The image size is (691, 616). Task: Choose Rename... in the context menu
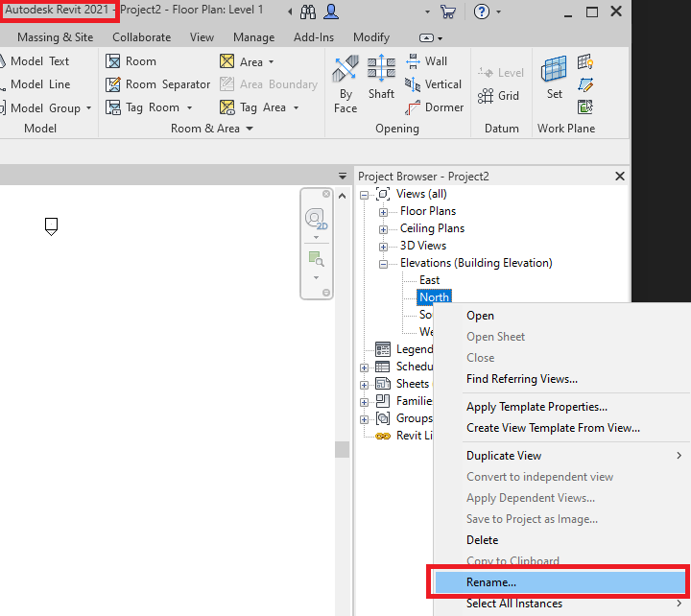click(x=560, y=582)
